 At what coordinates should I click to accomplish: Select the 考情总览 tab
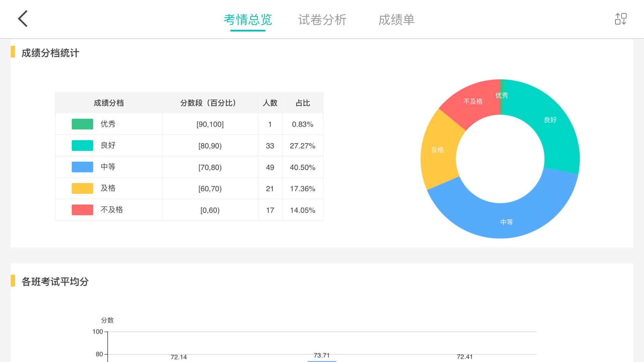tap(248, 20)
